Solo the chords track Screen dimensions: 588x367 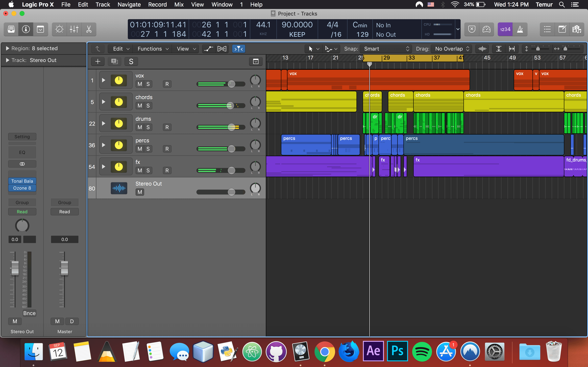tap(148, 106)
